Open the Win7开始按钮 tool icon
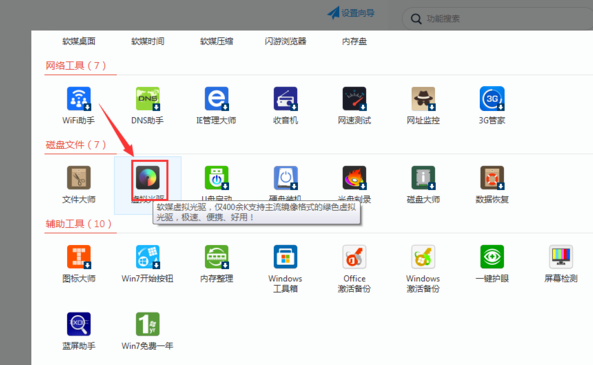This screenshot has width=593, height=365. point(147,256)
